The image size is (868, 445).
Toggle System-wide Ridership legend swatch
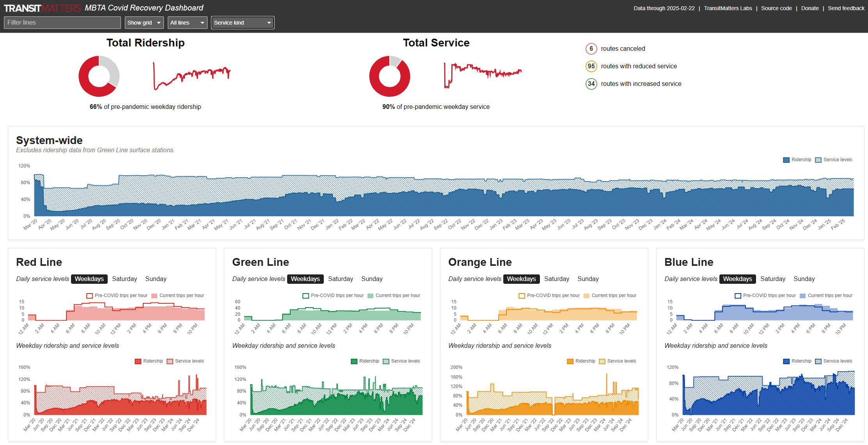(x=786, y=160)
